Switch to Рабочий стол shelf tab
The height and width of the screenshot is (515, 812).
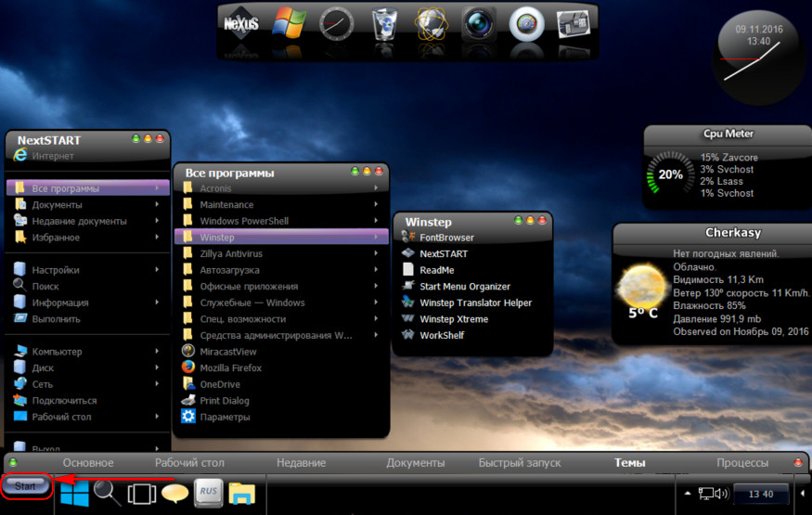tap(189, 463)
